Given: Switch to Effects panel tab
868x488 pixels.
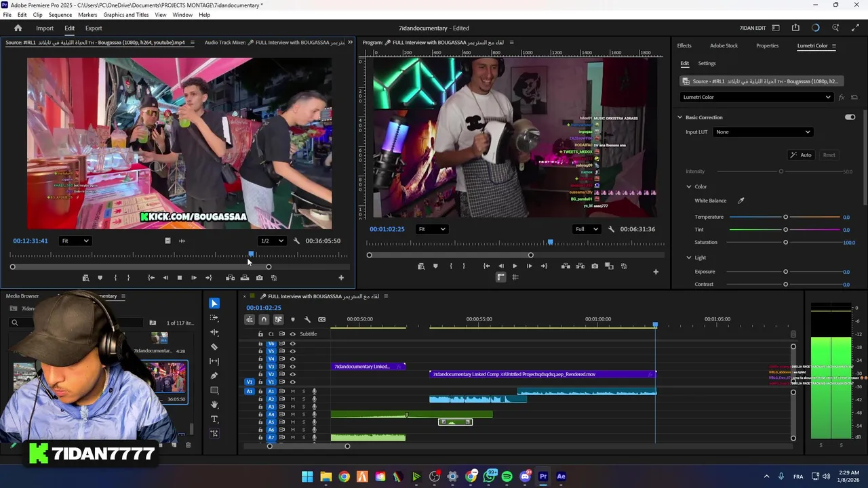Looking at the screenshot, I should 684,45.
